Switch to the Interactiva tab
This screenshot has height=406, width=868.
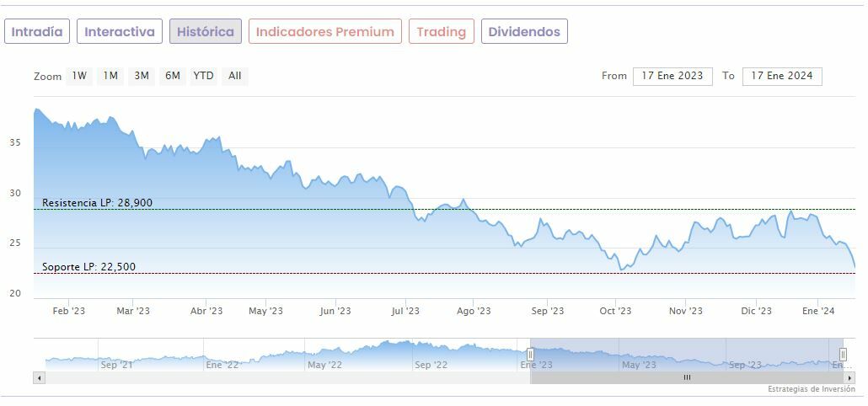pyautogui.click(x=120, y=32)
